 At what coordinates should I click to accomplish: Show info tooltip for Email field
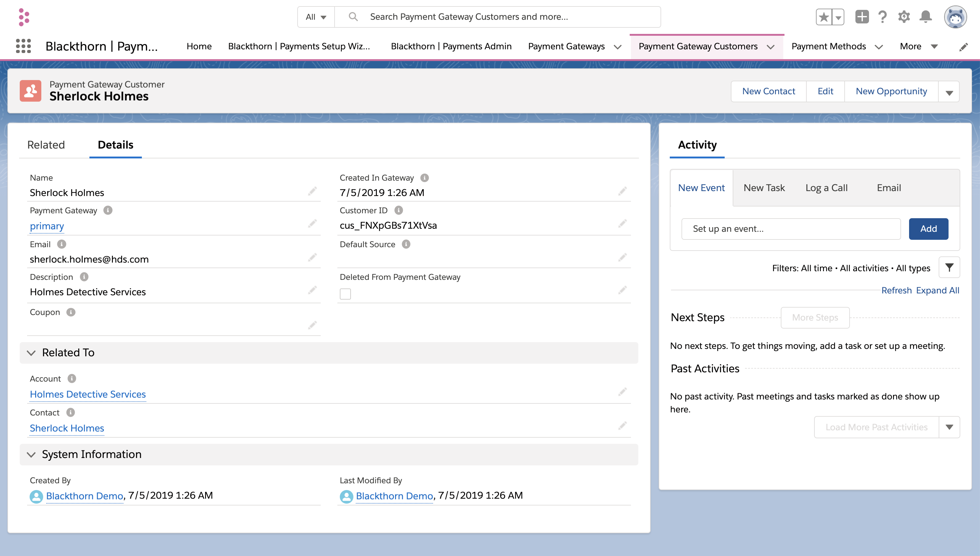61,244
